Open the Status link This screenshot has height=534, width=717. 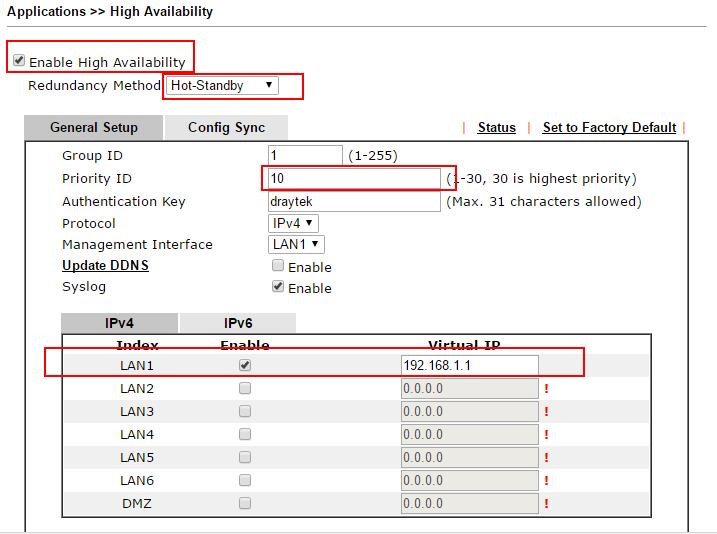coord(496,127)
